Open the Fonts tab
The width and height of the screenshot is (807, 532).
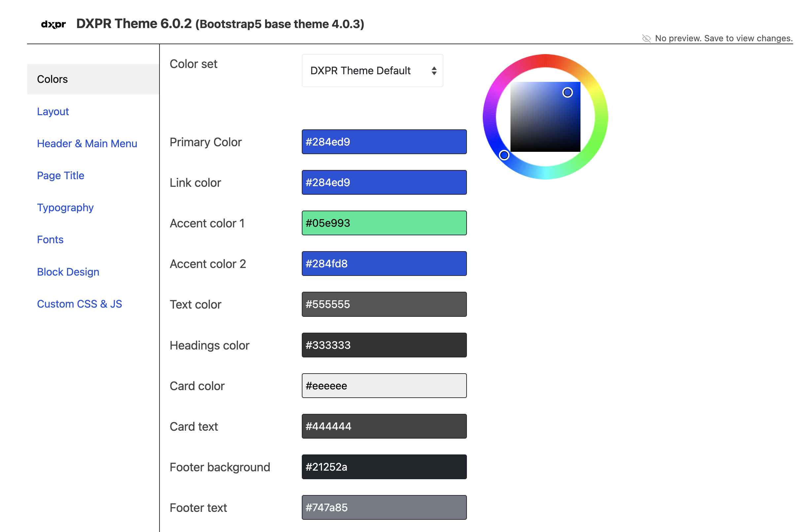pos(50,240)
